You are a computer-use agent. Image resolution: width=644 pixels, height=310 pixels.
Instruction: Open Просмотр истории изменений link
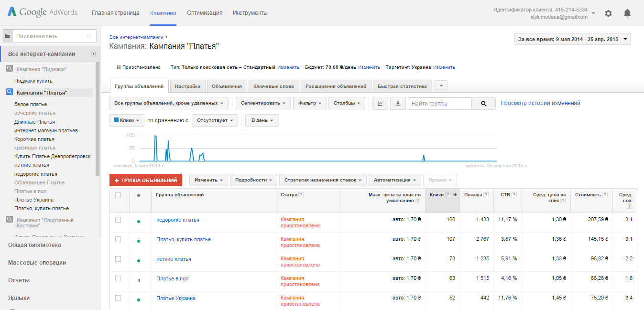click(540, 103)
